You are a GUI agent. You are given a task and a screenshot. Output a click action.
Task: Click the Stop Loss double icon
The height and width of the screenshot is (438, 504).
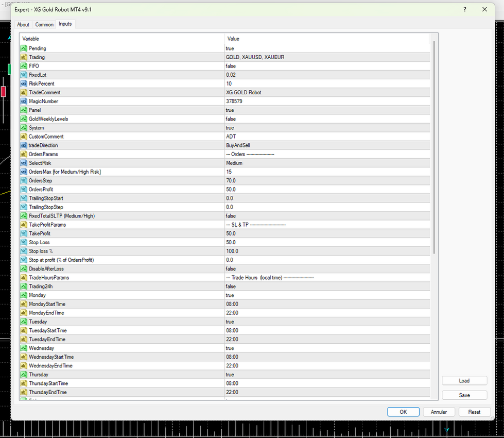click(x=24, y=242)
